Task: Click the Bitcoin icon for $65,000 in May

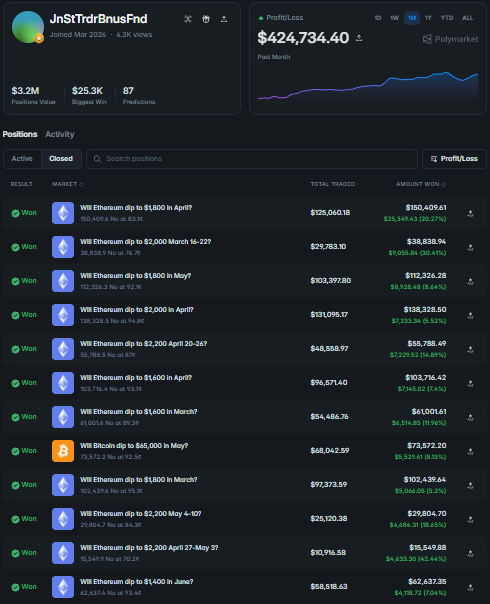Action: (63, 451)
